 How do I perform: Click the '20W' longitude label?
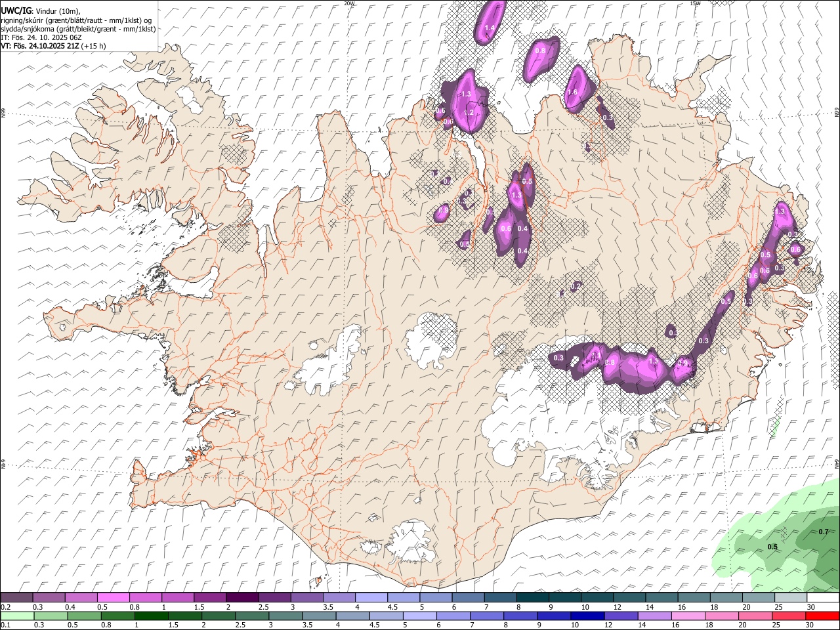click(349, 3)
